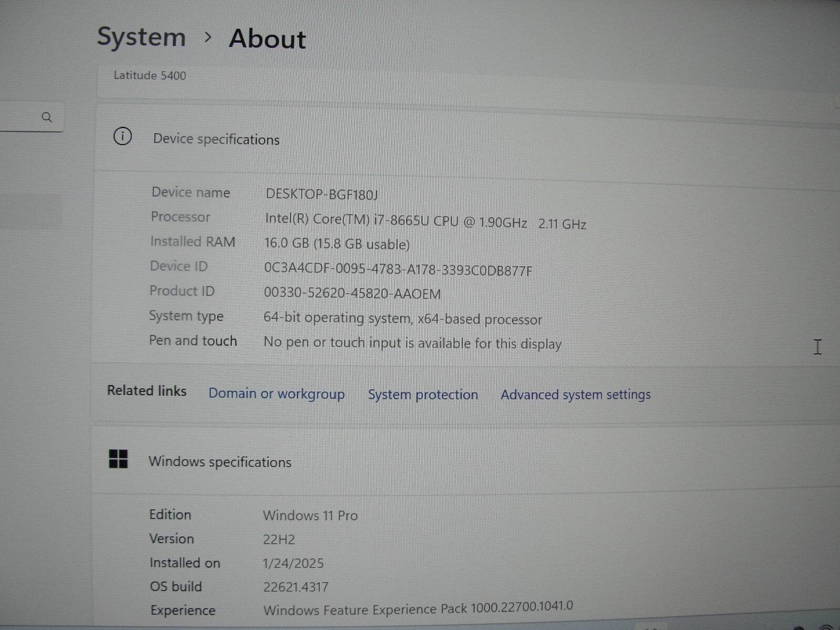This screenshot has width=840, height=630.
Task: Click the search magnifier icon in sidebar
Action: (x=46, y=118)
